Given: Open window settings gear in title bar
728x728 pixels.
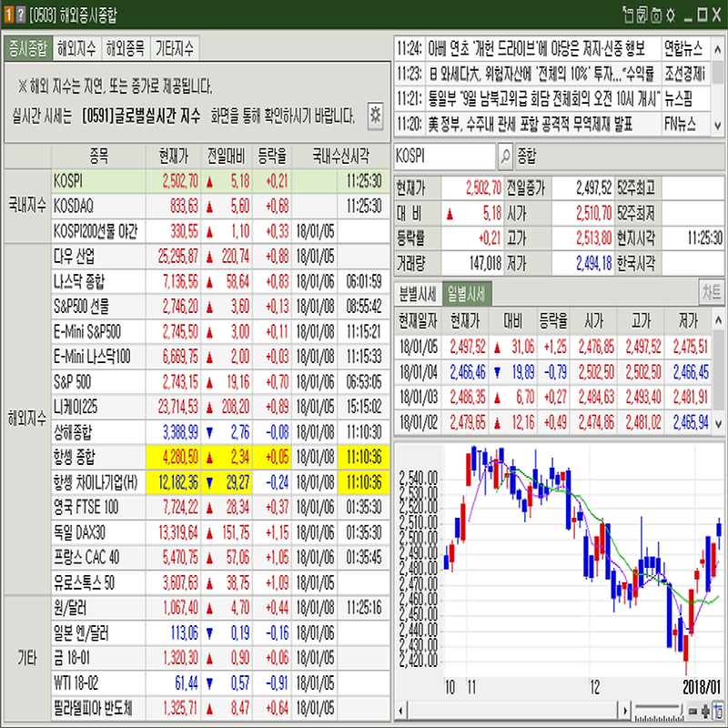Looking at the screenshot, I should coord(671,15).
